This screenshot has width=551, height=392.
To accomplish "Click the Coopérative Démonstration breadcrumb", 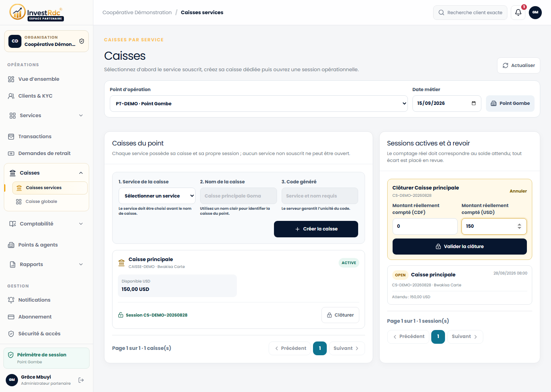I will (x=137, y=13).
